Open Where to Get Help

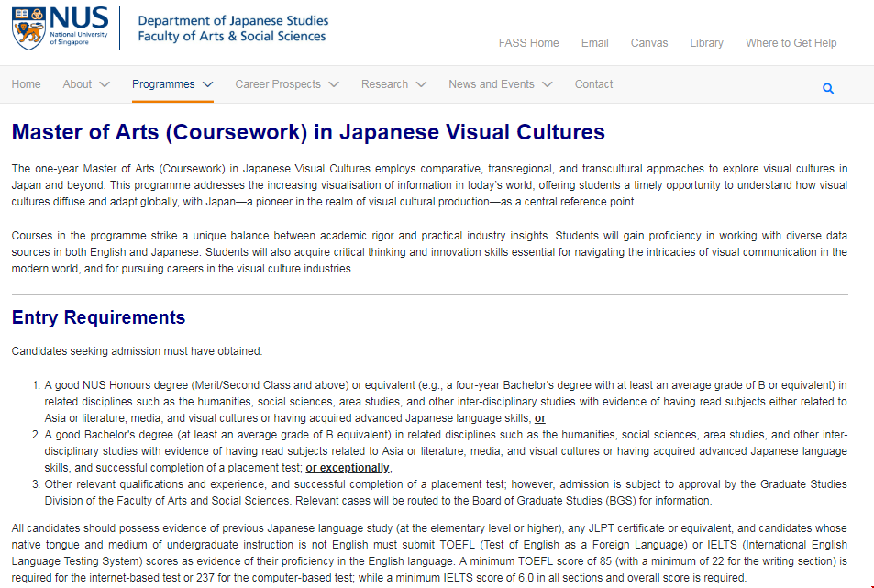coord(791,42)
